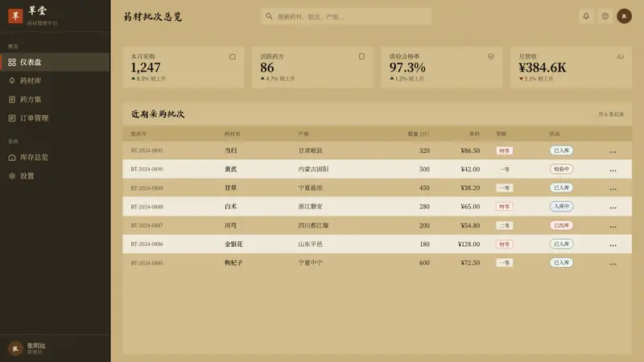Click the 1,247 monthly purchase value
The width and height of the screenshot is (644, 362).
click(x=146, y=68)
